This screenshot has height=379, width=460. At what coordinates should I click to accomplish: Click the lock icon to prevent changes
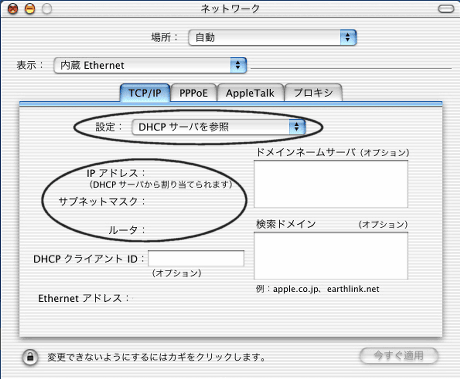[x=30, y=357]
